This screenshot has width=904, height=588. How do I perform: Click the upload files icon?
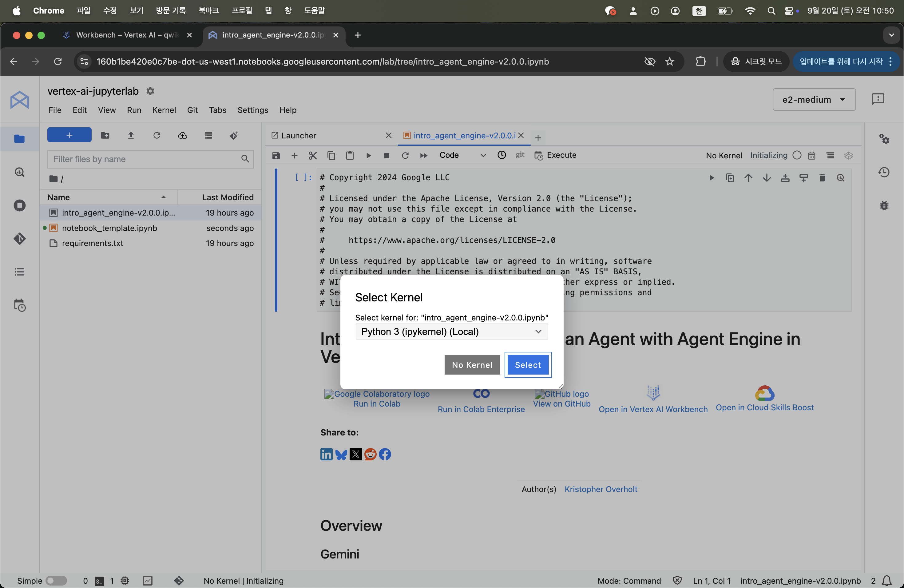pos(131,136)
